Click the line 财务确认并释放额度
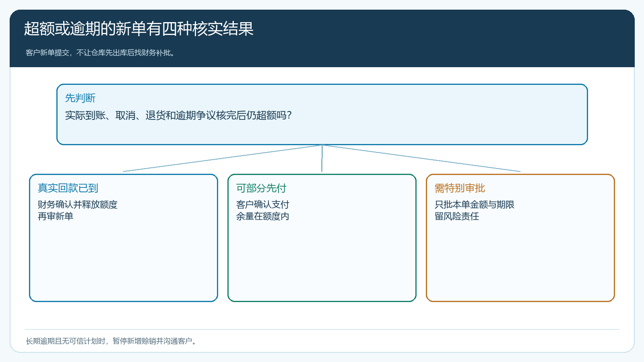Viewport: 644px width, 362px height. pos(78,205)
